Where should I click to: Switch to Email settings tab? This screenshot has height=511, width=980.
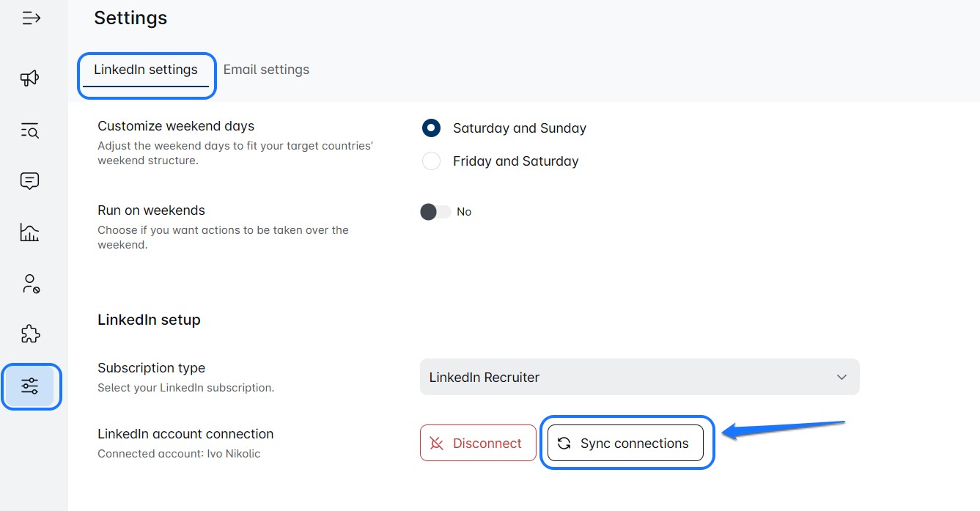[266, 70]
